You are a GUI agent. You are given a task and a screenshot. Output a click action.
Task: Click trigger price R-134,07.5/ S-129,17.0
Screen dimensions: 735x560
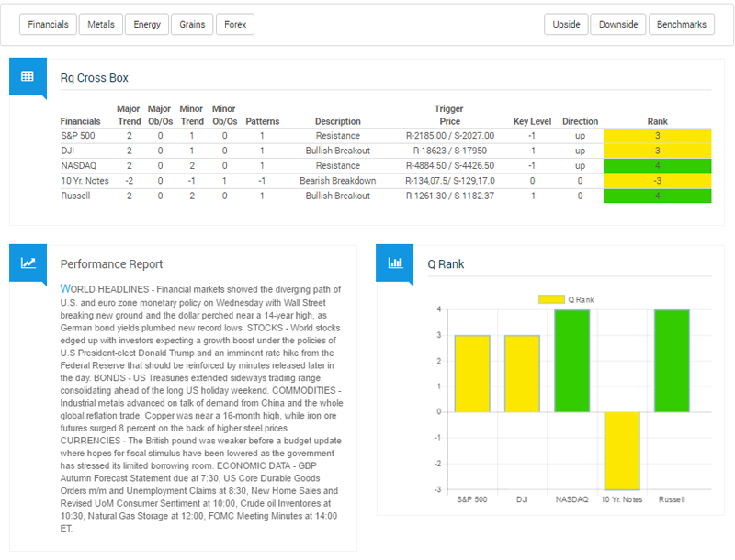(449, 181)
